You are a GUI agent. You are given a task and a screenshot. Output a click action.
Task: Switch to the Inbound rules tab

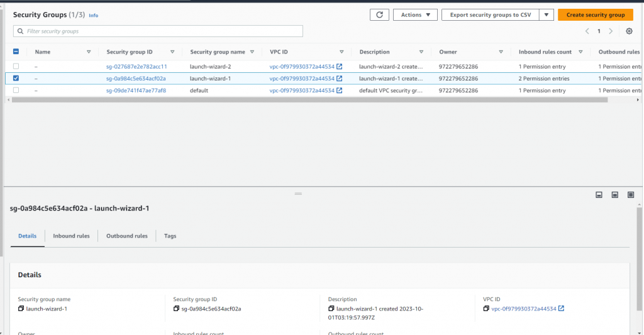[71, 236]
